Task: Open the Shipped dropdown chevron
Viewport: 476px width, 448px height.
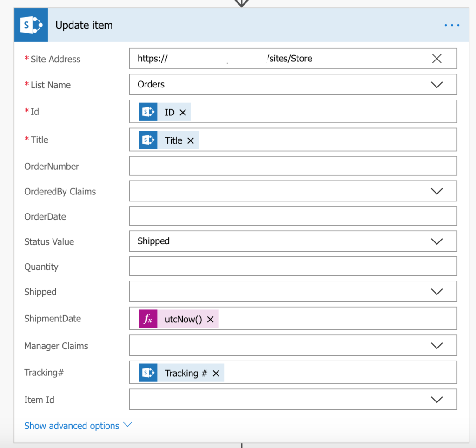Action: pyautogui.click(x=436, y=292)
